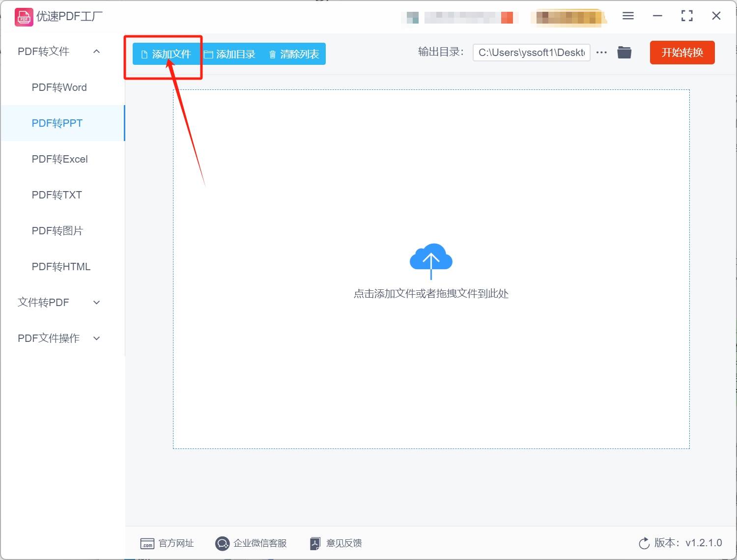The width and height of the screenshot is (737, 560).
Task: Close the 优速PDF工厂 window
Action: tap(716, 16)
